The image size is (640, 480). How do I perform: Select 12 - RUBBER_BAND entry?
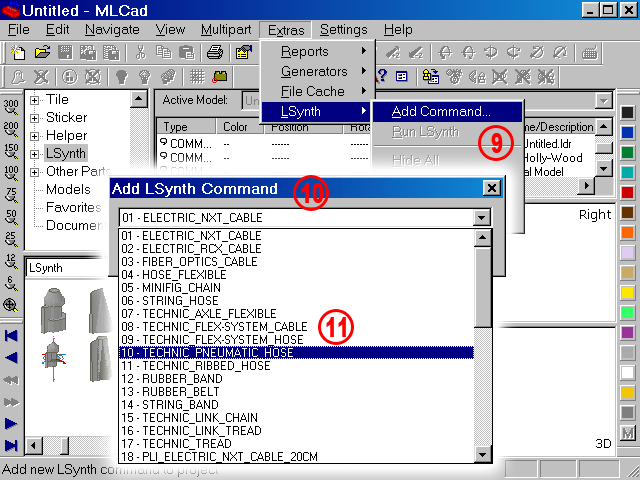296,379
